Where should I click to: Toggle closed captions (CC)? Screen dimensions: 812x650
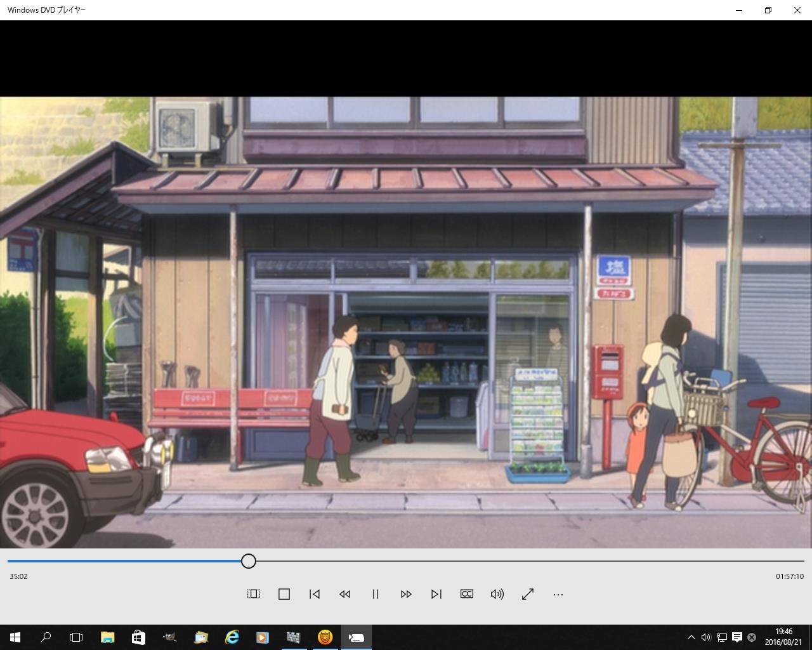[467, 594]
